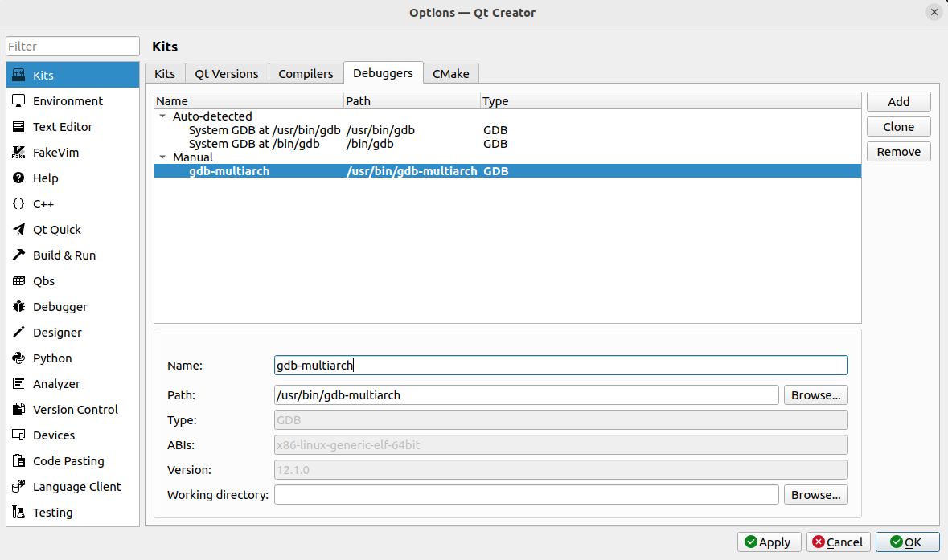Select the C++ braces icon
Viewport: 948px width, 560px height.
(x=18, y=203)
